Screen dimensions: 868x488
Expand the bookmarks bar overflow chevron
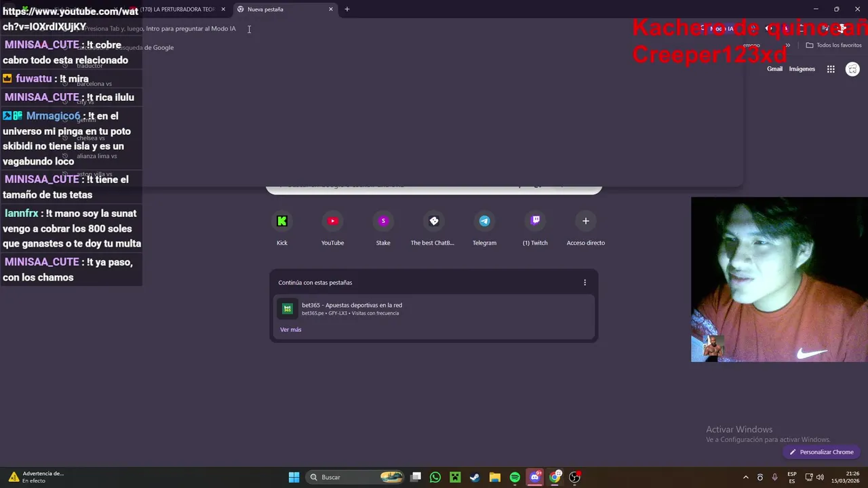click(x=788, y=45)
